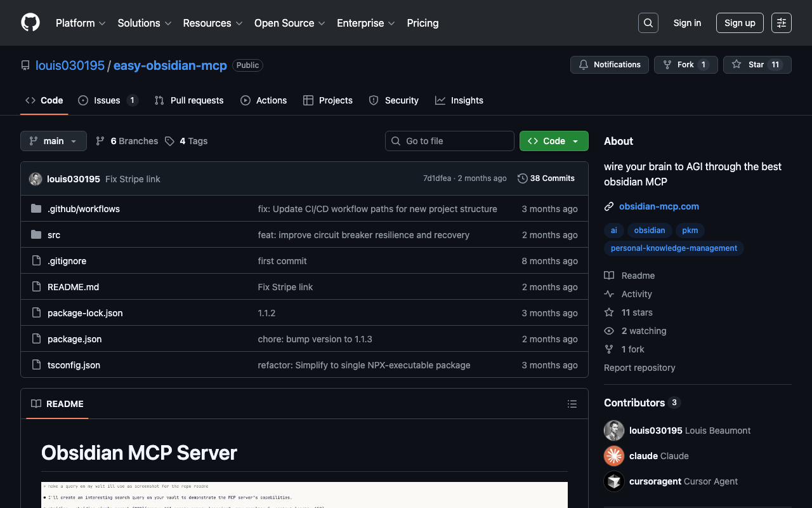
Task: Open the Notifications bell button
Action: tap(610, 65)
